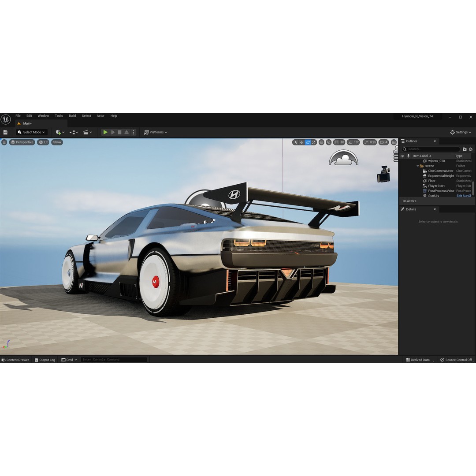This screenshot has height=476, width=476.
Task: Open viewport options hamburger menu
Action: point(4,142)
